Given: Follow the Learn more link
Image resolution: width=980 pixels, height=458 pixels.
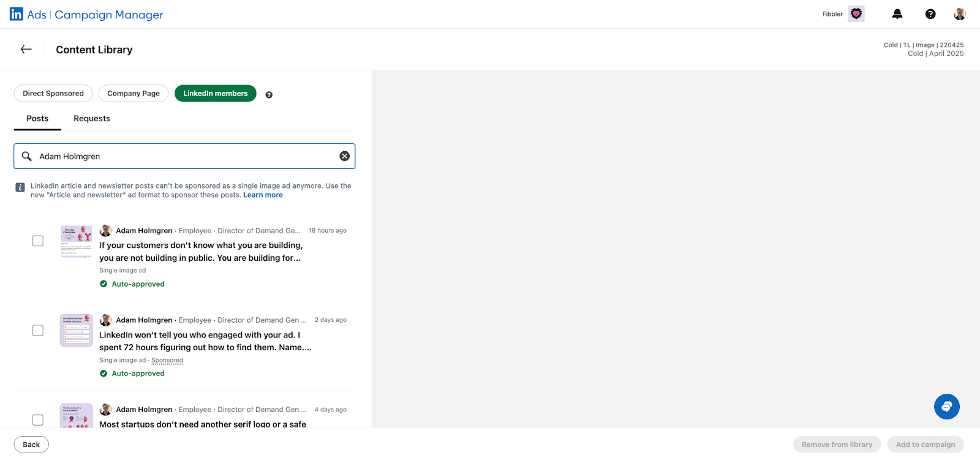Looking at the screenshot, I should pyautogui.click(x=263, y=195).
